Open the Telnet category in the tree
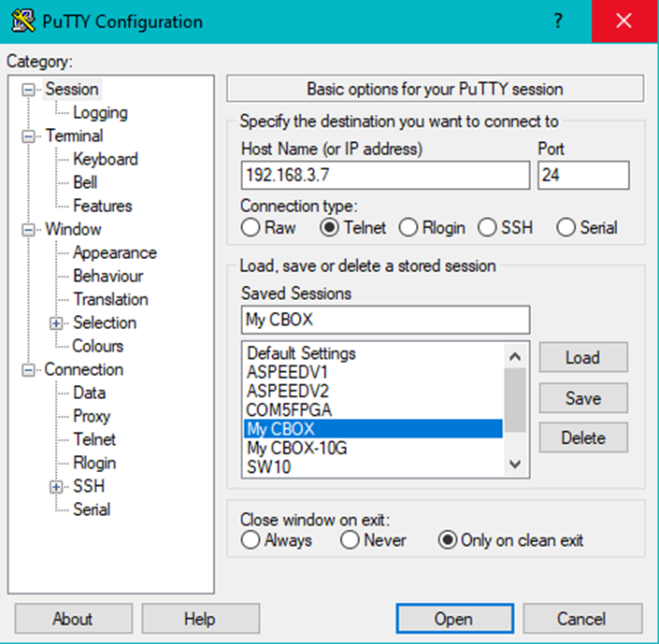 pyautogui.click(x=94, y=439)
